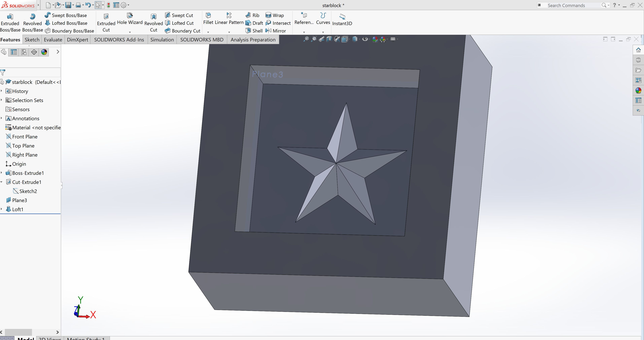Image resolution: width=644 pixels, height=340 pixels.
Task: Switch to PropertyManager panel tab
Action: click(14, 52)
